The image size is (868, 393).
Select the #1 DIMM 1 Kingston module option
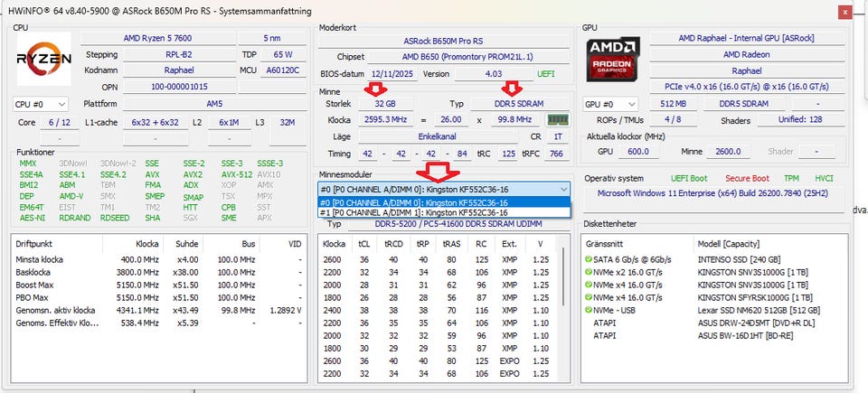tap(443, 212)
